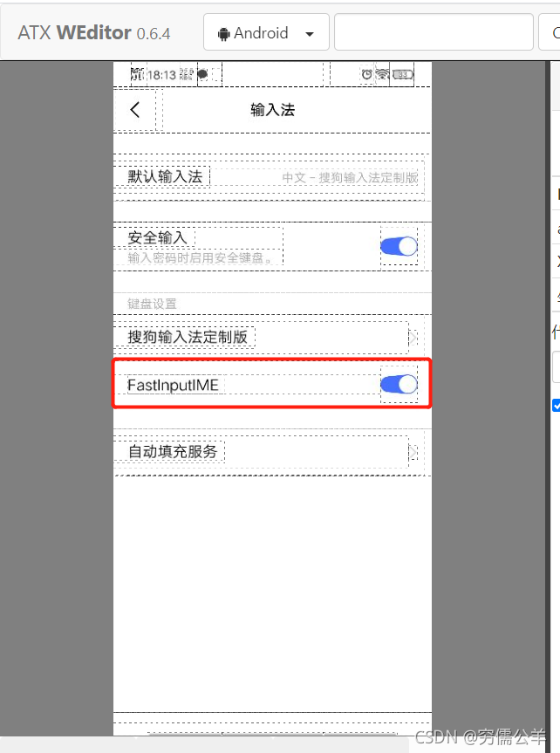
Task: Tap the back arrow icon
Action: [135, 110]
